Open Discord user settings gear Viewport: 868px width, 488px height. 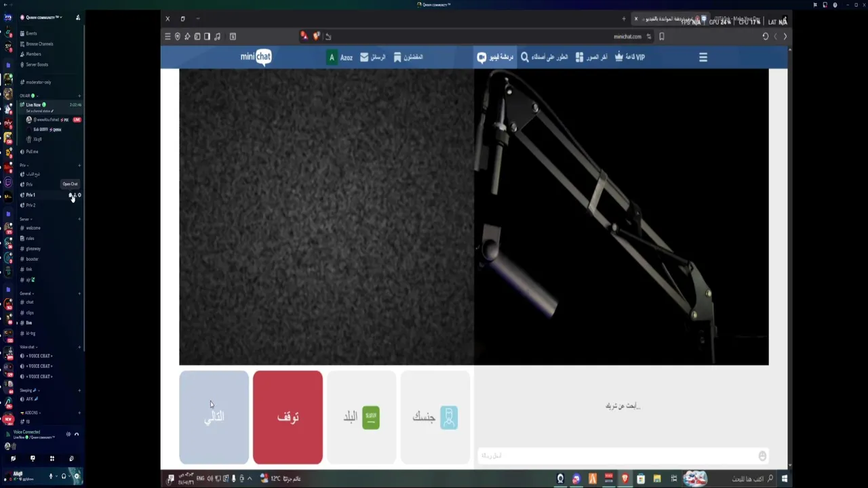click(77, 476)
